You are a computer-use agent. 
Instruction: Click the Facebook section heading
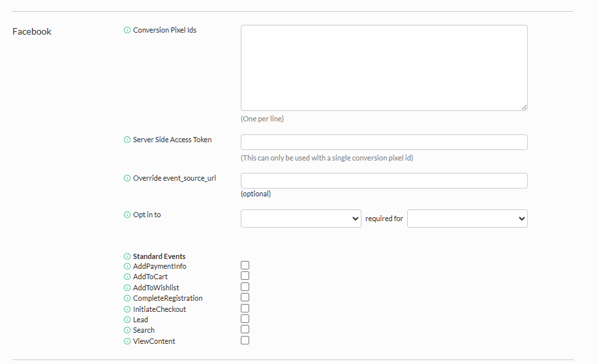click(32, 31)
